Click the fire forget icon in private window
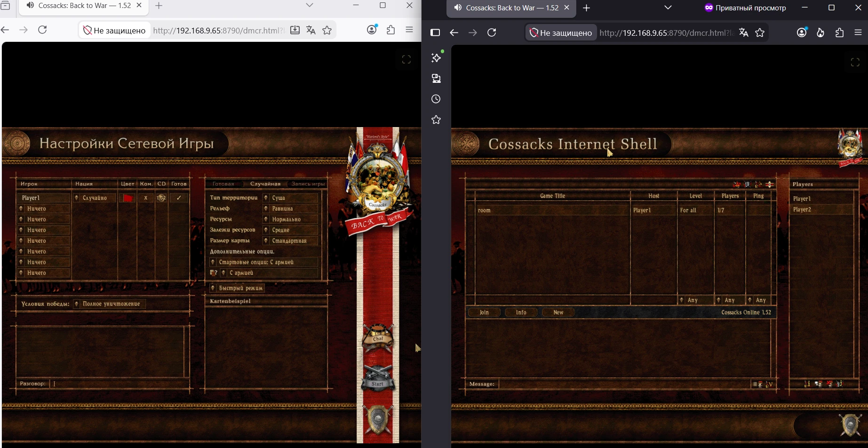Viewport: 868px width, 448px height. [820, 32]
